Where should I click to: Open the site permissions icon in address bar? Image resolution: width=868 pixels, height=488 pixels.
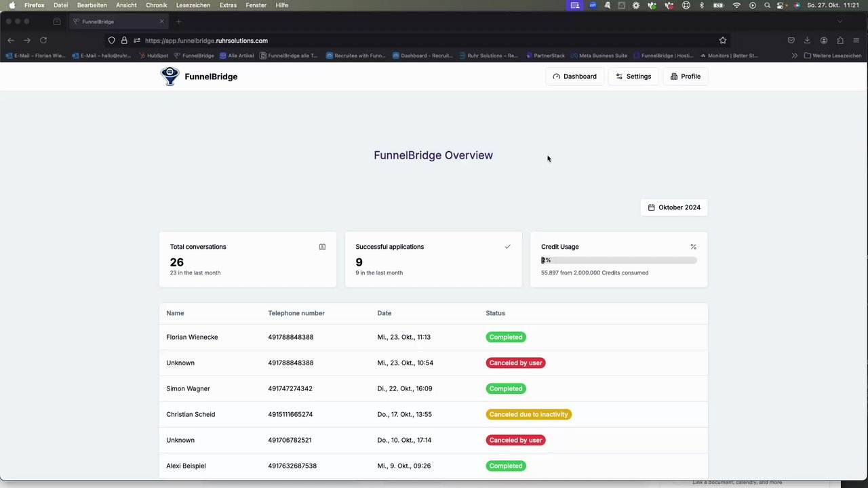tap(137, 41)
